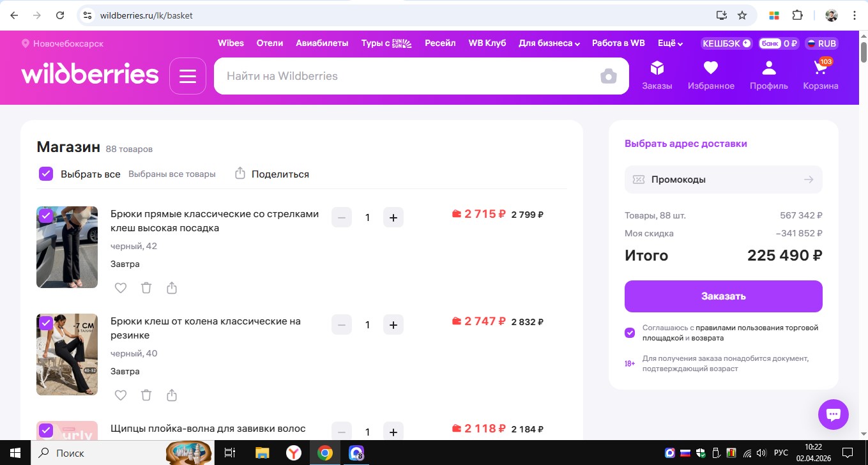Click the Заказать order button
Viewport: 868px width, 465px height.
[x=724, y=296]
